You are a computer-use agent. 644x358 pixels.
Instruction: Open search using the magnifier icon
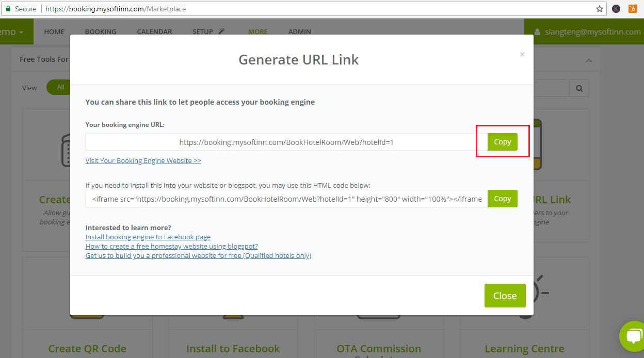point(579,88)
